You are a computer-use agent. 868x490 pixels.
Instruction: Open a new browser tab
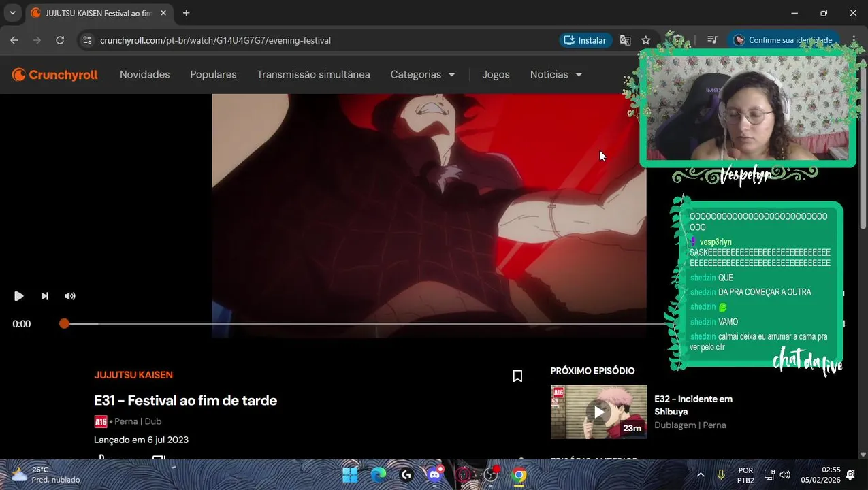pos(186,13)
